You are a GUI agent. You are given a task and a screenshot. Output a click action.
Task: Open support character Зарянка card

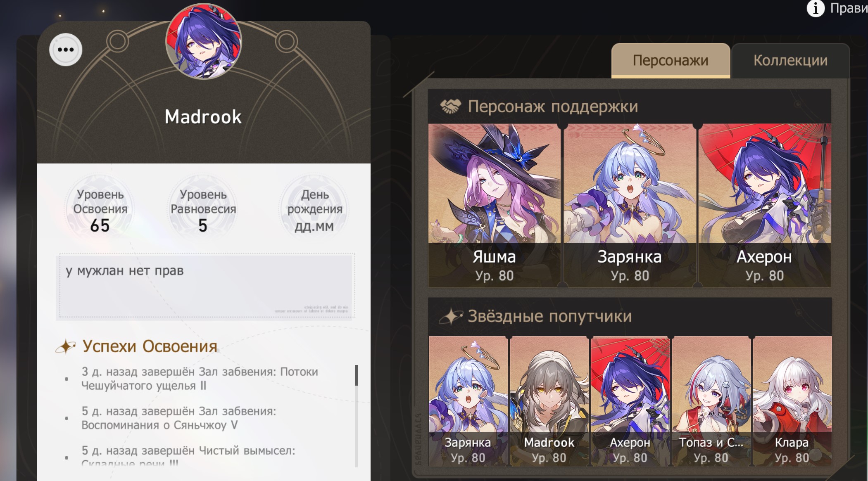(630, 205)
